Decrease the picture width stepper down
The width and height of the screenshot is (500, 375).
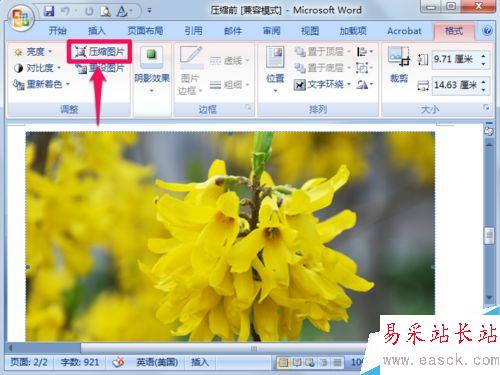coord(484,90)
